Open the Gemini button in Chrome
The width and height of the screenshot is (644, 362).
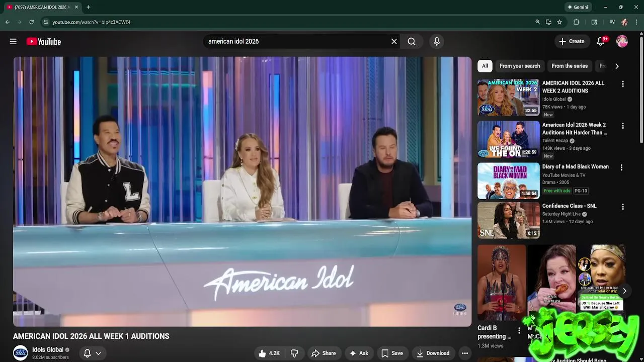[578, 7]
